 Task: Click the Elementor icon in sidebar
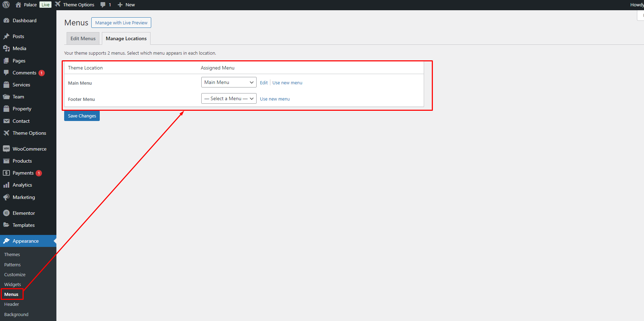coord(6,213)
